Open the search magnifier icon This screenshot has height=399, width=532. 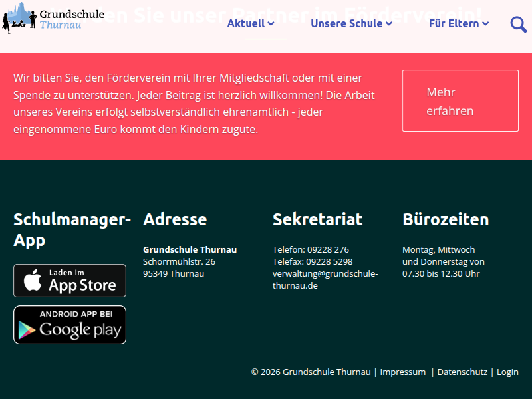pyautogui.click(x=518, y=24)
